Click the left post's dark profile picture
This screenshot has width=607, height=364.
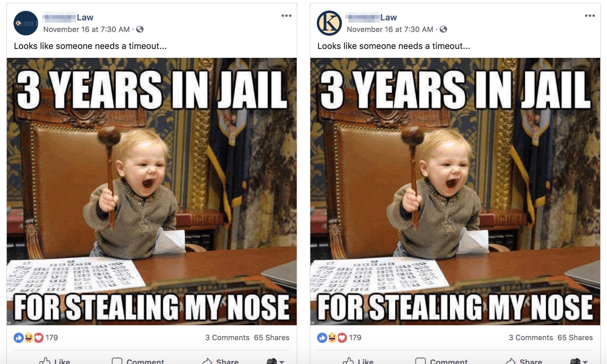pos(26,23)
